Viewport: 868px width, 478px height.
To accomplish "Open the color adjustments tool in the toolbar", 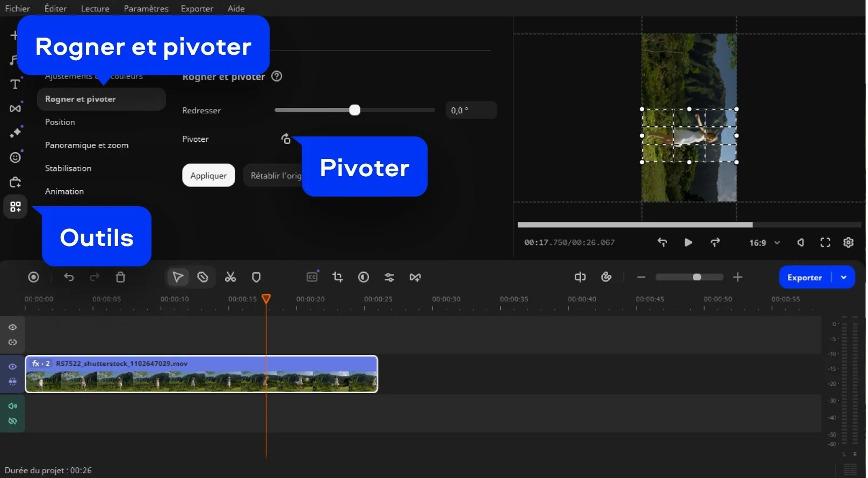I will coord(364,277).
